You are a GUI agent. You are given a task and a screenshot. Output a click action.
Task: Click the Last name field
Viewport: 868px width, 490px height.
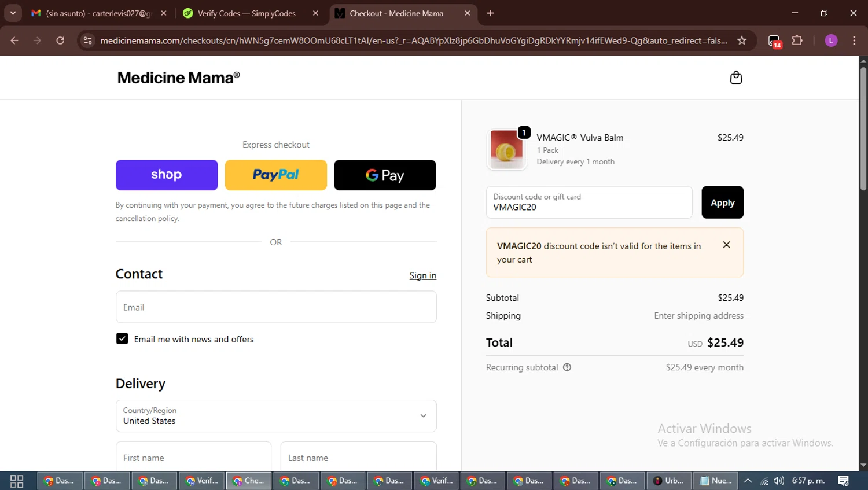[359, 457]
